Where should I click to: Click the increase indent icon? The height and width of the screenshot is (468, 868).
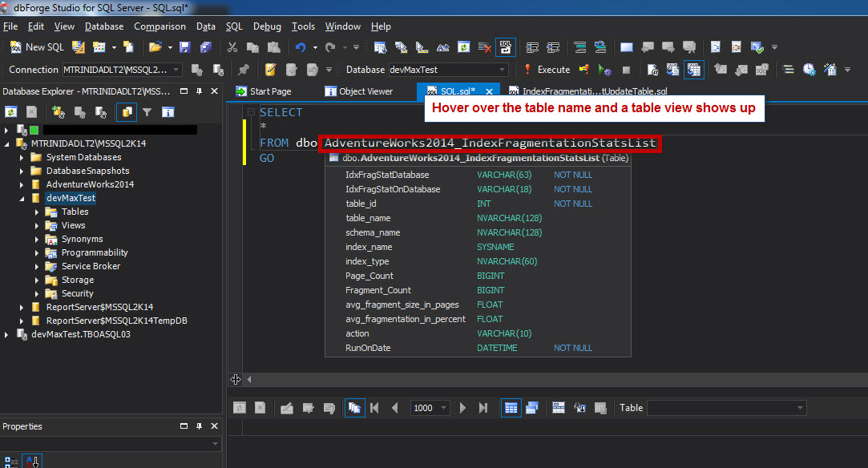(x=553, y=47)
